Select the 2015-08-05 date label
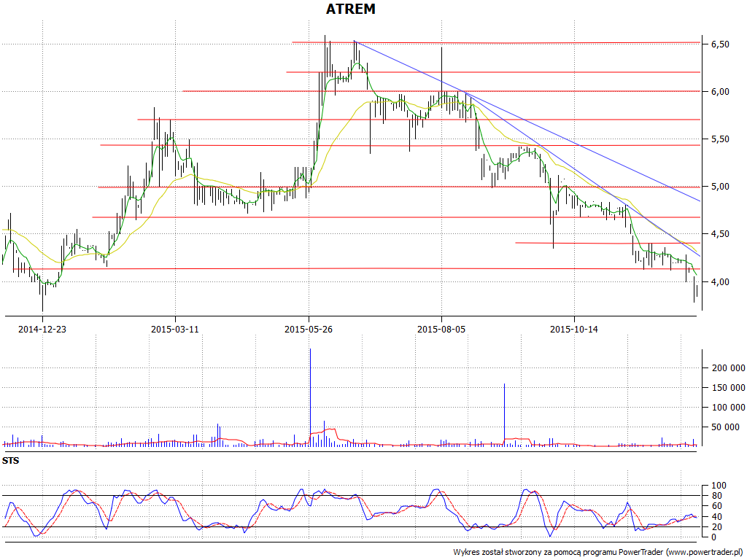Viewport: 747px width, 560px height. point(441,329)
